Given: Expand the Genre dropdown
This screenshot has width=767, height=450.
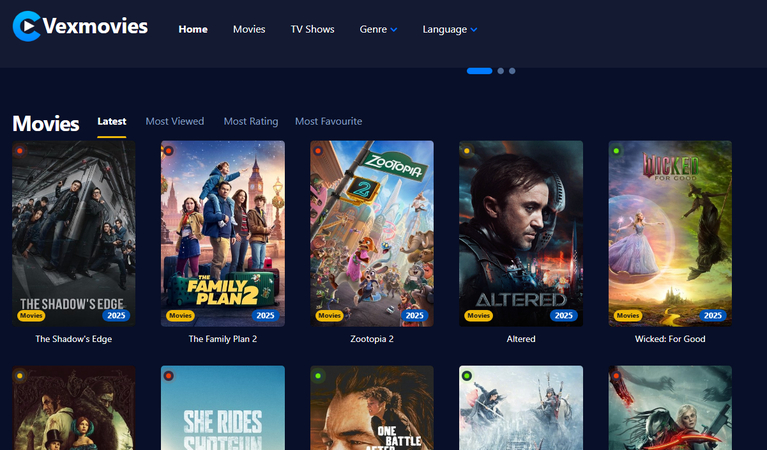Looking at the screenshot, I should 378,29.
